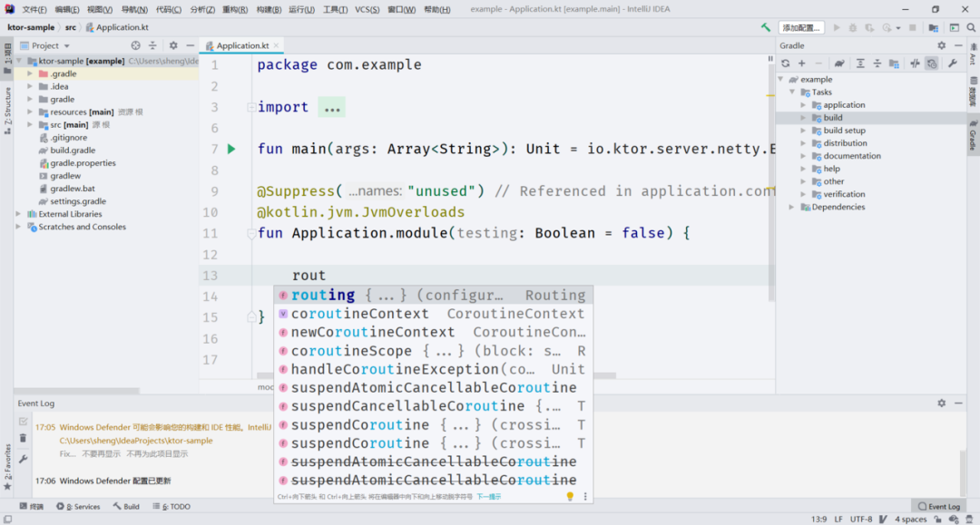
Task: Open Gradle build tool settings wrench
Action: coord(952,63)
